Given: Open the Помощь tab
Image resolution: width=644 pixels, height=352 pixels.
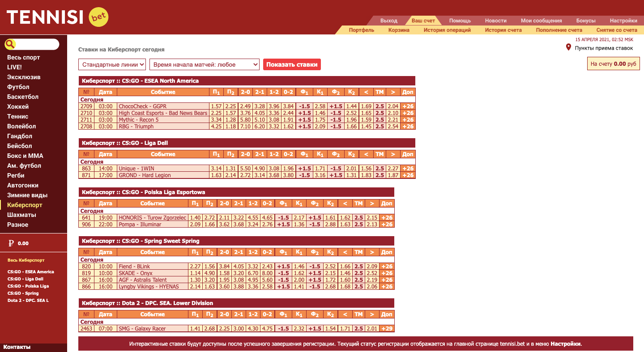Looking at the screenshot, I should [x=460, y=21].
